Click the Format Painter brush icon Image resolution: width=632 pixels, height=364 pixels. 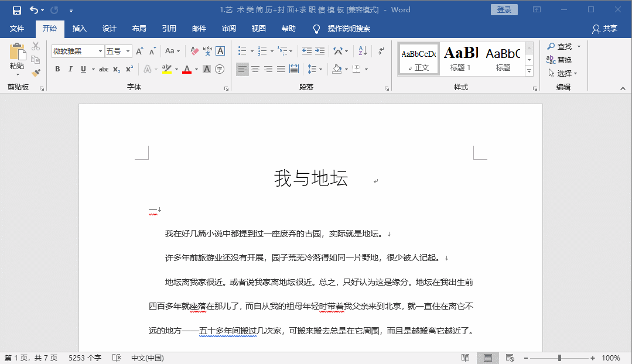pyautogui.click(x=36, y=73)
